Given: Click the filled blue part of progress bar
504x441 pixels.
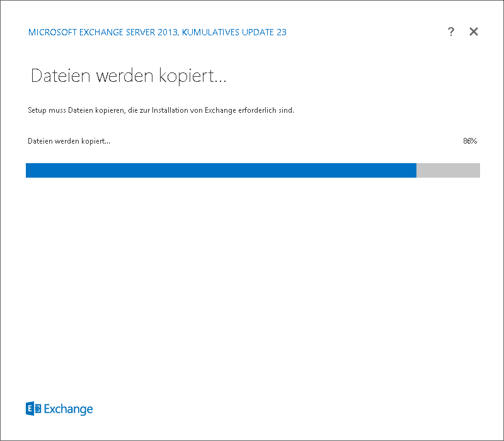Looking at the screenshot, I should pos(220,170).
